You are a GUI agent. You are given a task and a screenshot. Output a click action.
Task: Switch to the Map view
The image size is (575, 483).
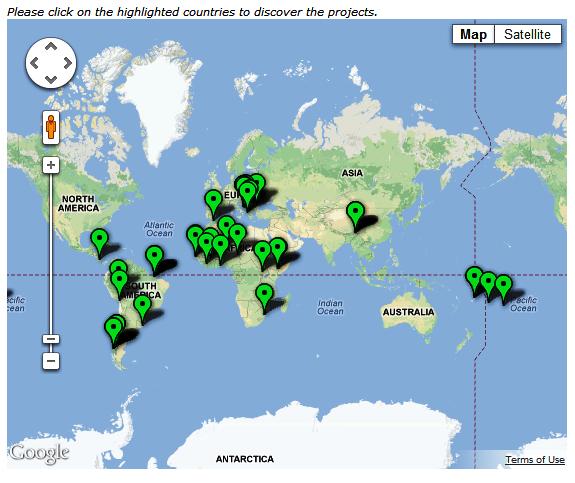(473, 34)
